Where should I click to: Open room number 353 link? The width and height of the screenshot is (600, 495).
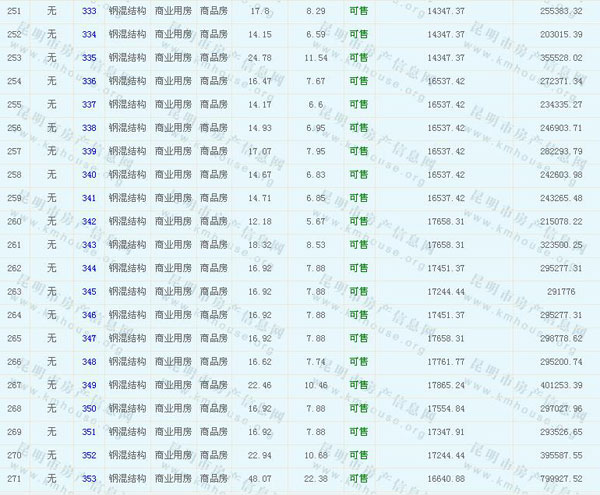click(89, 478)
